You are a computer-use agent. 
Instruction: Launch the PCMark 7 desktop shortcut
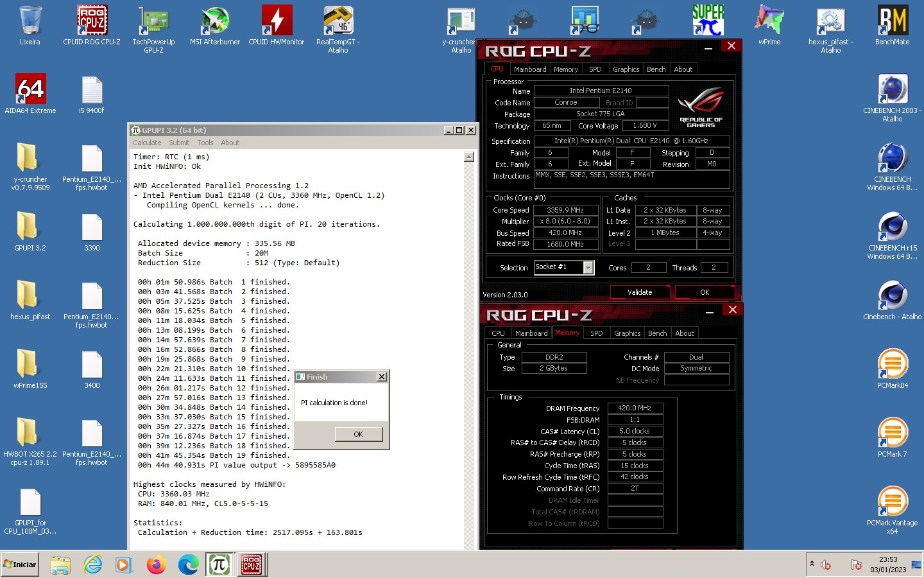893,438
